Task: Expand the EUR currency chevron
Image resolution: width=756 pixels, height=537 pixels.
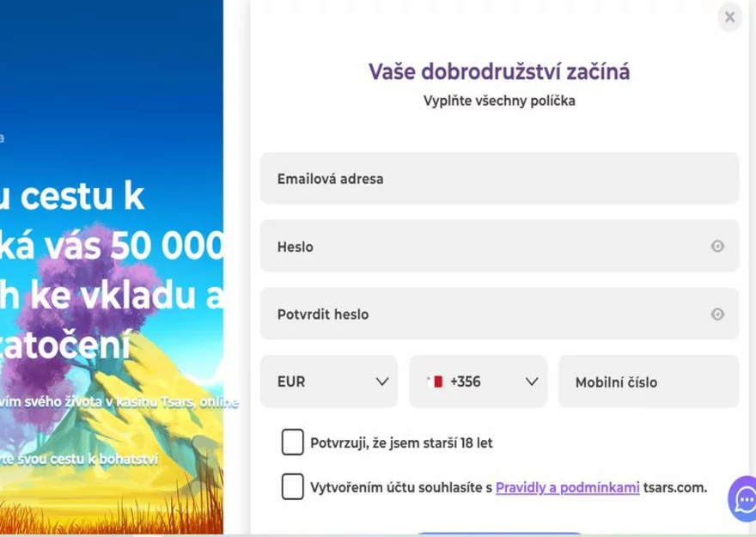Action: tap(382, 381)
